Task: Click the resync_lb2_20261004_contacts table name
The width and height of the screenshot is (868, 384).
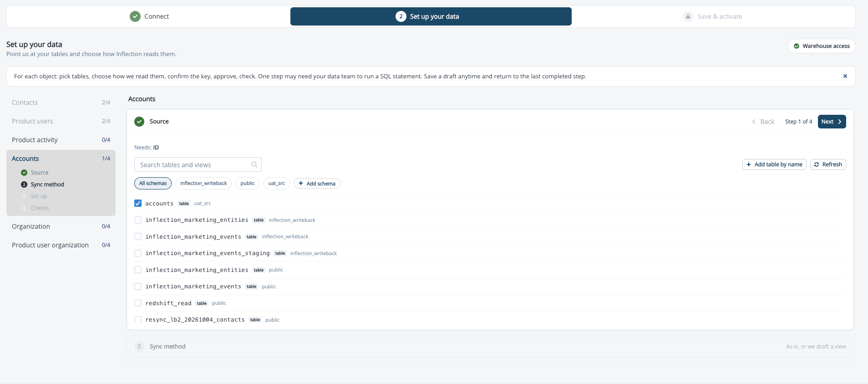Action: tap(195, 320)
